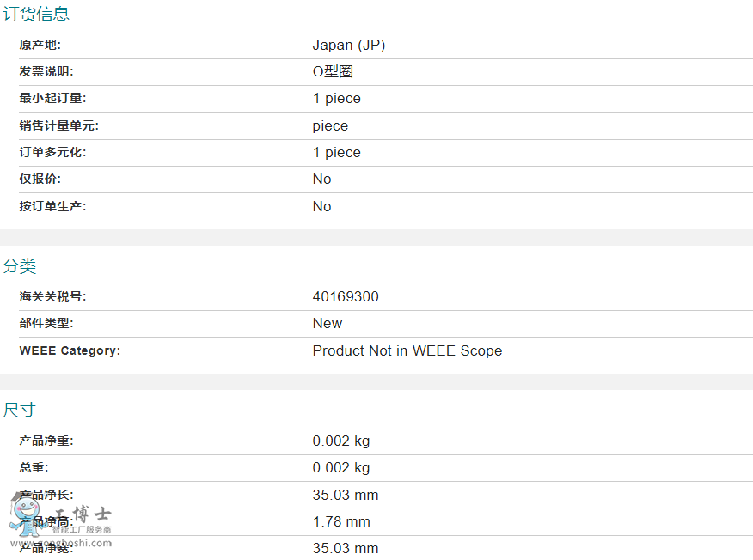Select the 尺寸 section heading
753x560 pixels.
[20, 410]
